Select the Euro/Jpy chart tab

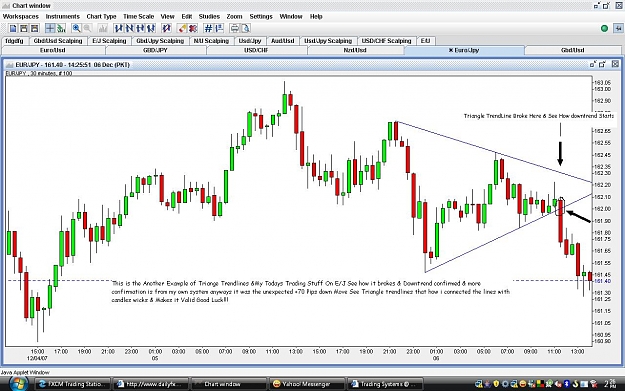[x=464, y=50]
